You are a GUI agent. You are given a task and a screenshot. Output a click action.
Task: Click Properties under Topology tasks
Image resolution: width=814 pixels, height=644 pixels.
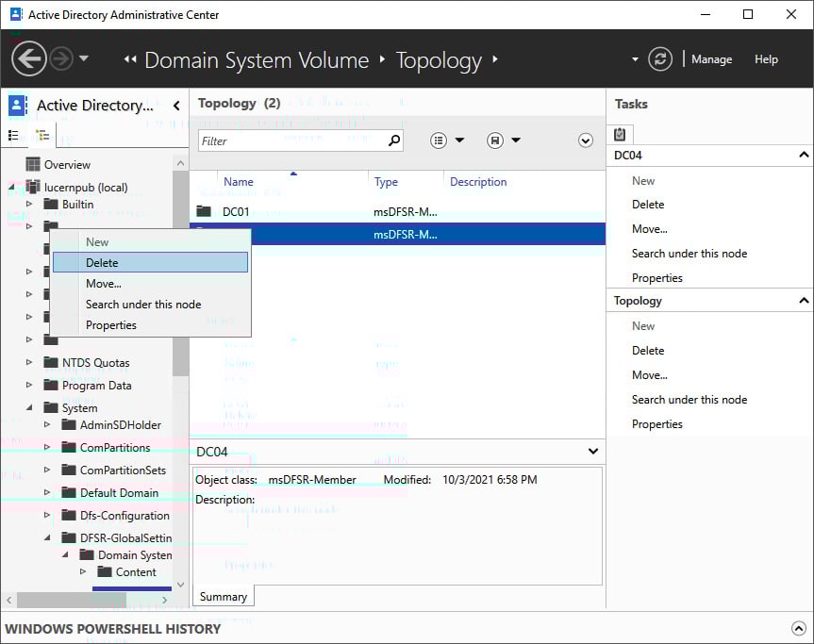click(x=656, y=424)
